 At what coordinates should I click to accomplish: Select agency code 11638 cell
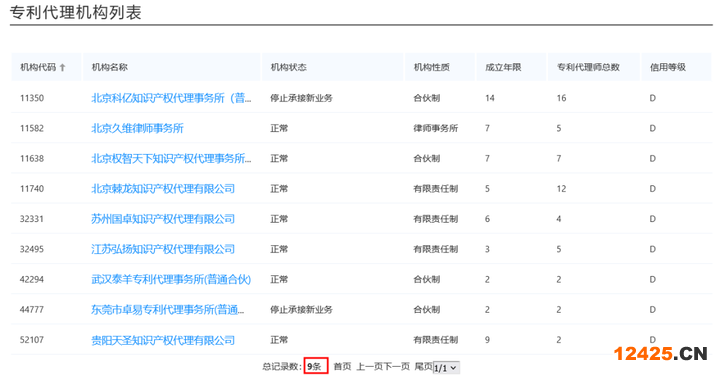click(x=32, y=158)
